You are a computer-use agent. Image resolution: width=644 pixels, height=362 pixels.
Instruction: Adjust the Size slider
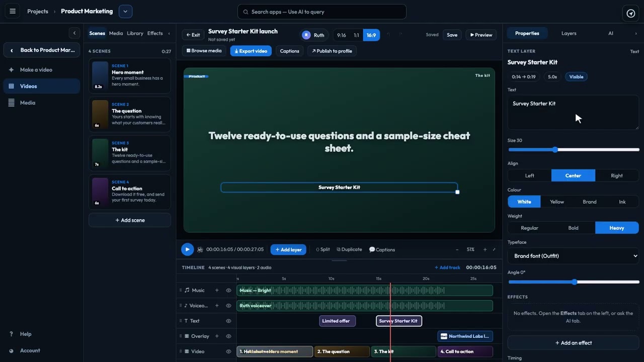pyautogui.click(x=574, y=149)
